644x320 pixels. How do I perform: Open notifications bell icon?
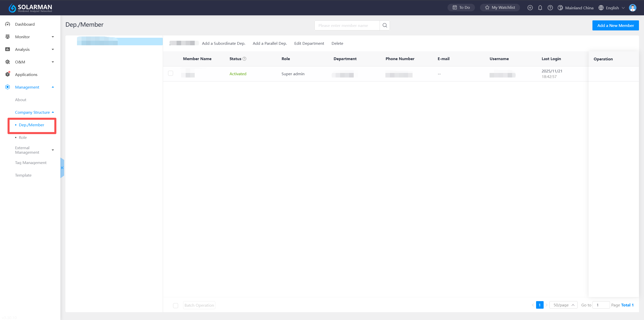[x=540, y=8]
